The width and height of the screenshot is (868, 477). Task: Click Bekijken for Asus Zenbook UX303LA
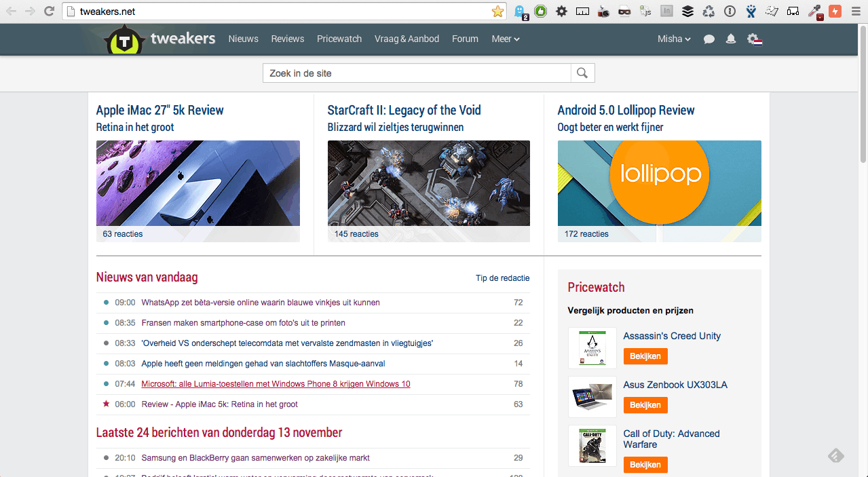pyautogui.click(x=645, y=405)
